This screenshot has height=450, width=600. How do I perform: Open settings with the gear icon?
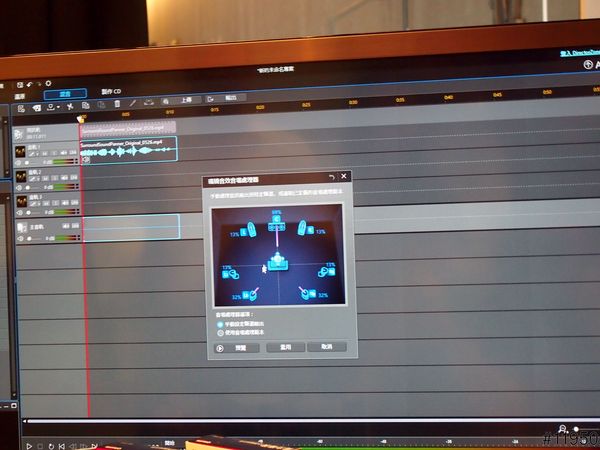[48, 83]
